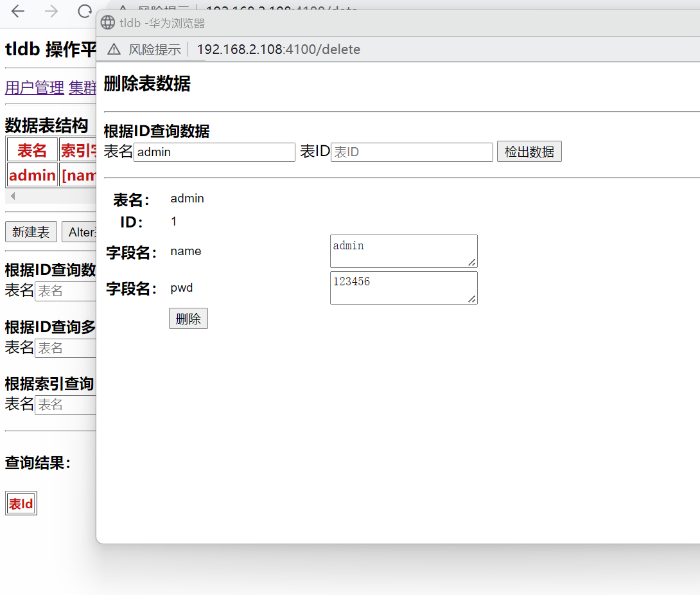
Task: Click the browser back arrow
Action: (18, 12)
